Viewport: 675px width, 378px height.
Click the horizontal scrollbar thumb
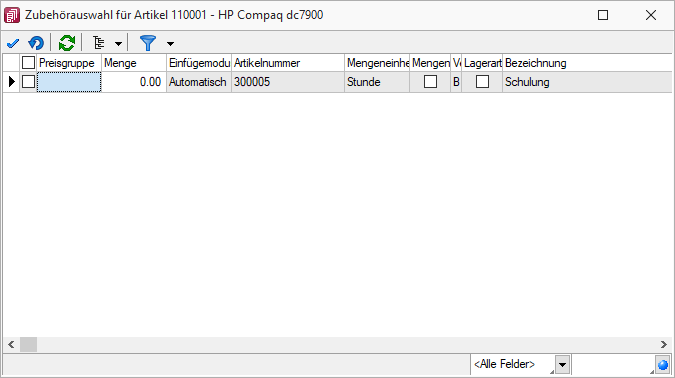pyautogui.click(x=28, y=344)
